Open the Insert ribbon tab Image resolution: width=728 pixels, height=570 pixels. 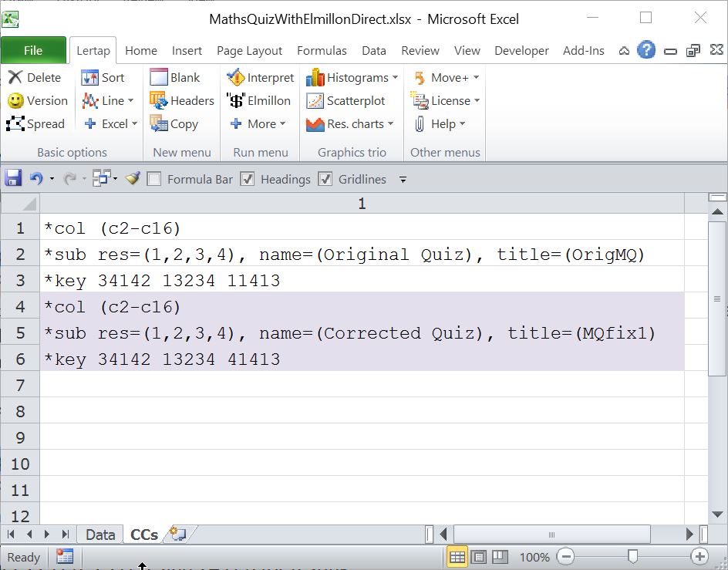[x=187, y=51]
